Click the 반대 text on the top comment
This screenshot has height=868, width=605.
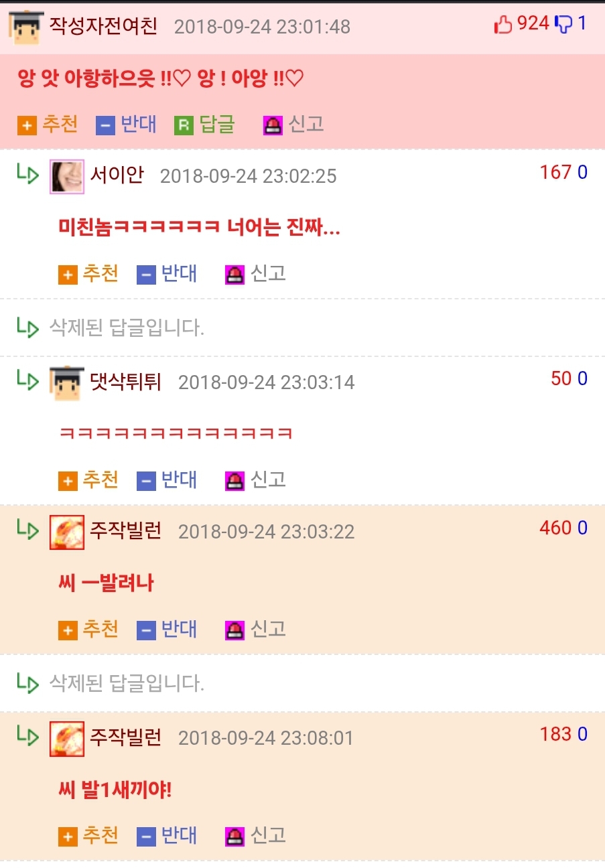(139, 124)
